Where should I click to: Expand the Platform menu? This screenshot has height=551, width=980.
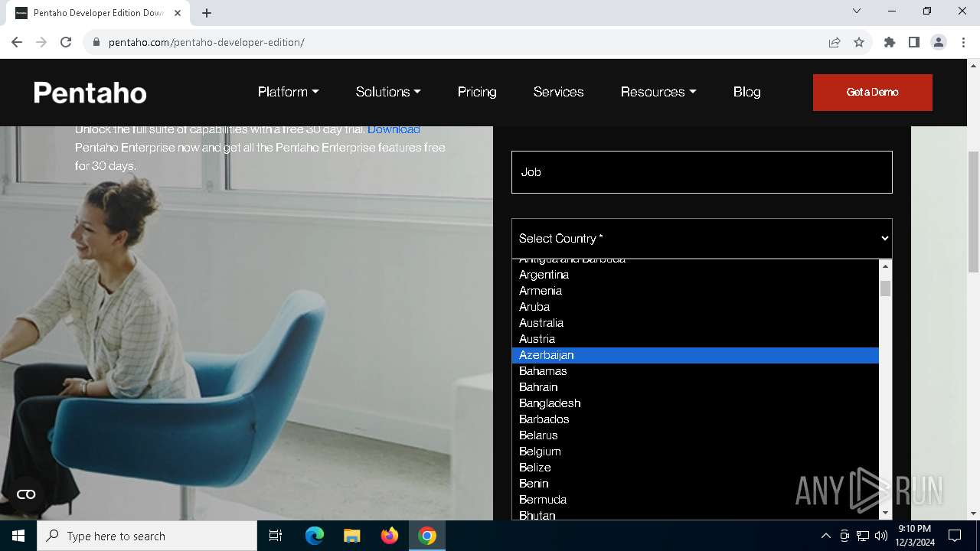pyautogui.click(x=288, y=92)
